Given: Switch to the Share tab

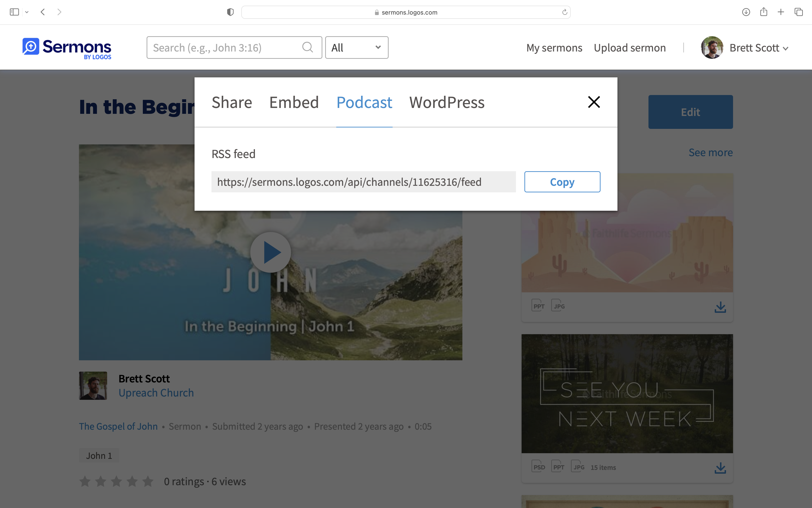Looking at the screenshot, I should [232, 102].
